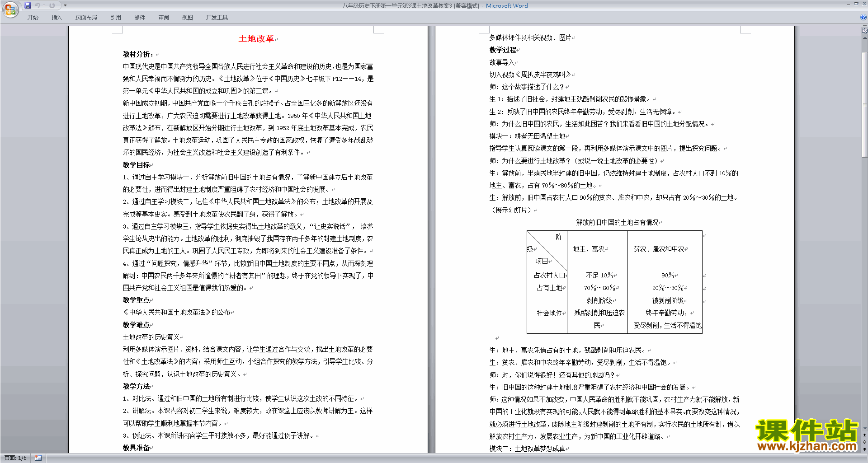Open the undo history dropdown arrow
The width and height of the screenshot is (868, 463).
pos(44,5)
